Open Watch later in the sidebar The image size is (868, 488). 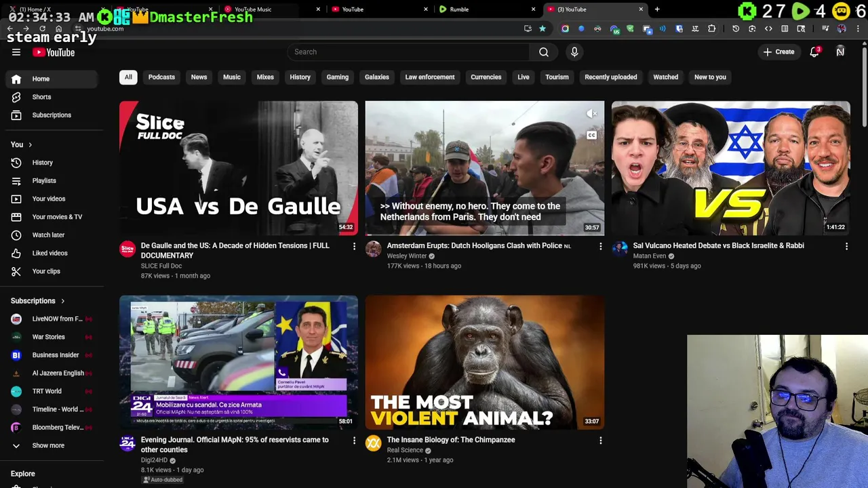click(x=52, y=235)
